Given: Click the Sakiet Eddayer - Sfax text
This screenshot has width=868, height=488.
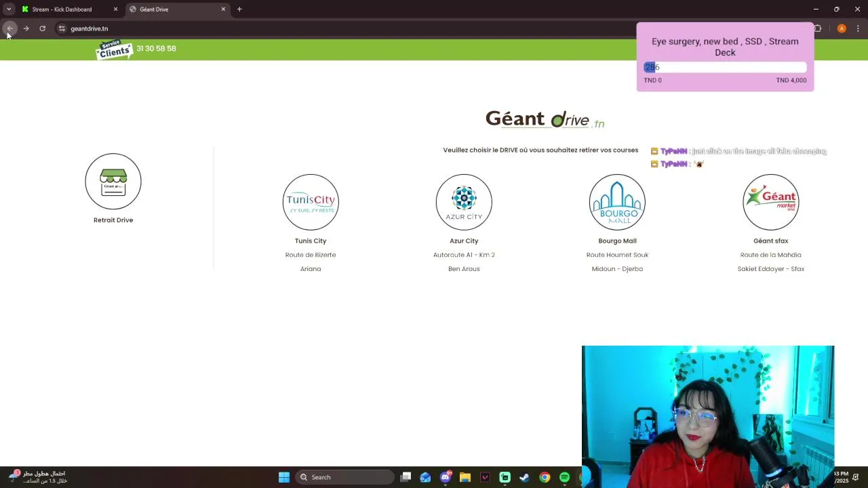Looking at the screenshot, I should [x=771, y=269].
